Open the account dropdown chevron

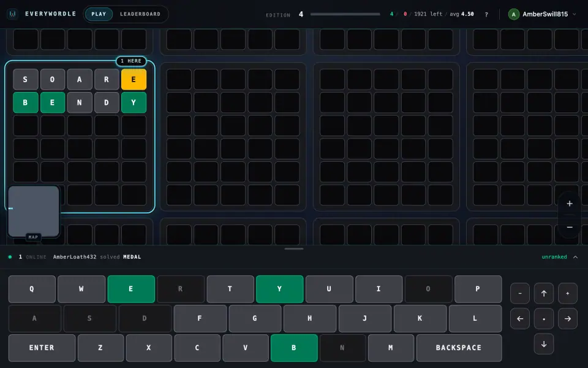pos(574,14)
